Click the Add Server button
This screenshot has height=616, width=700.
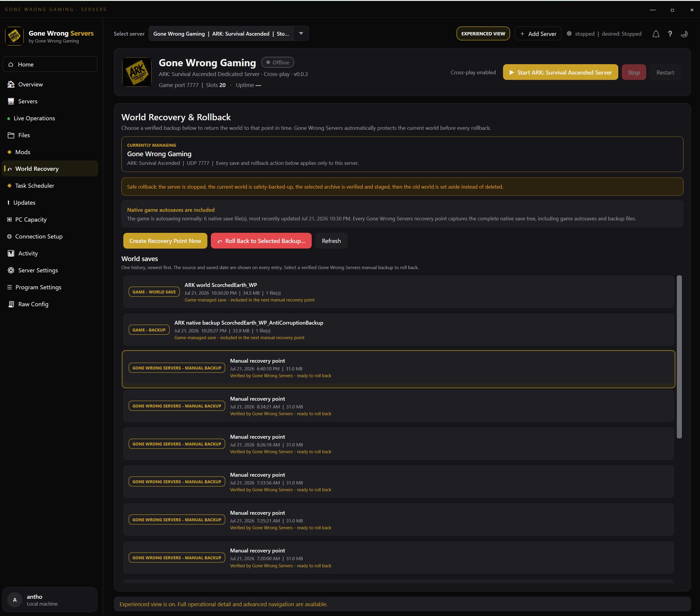pyautogui.click(x=538, y=34)
